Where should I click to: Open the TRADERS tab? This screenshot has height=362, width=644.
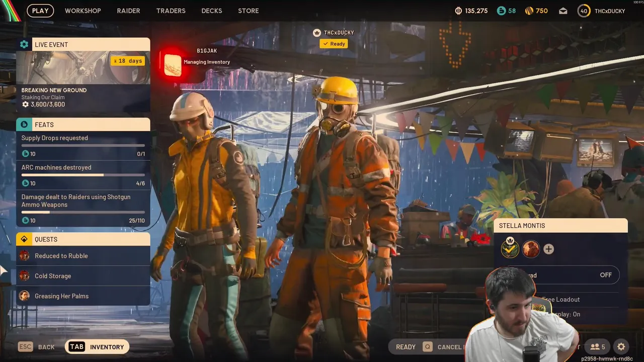(x=171, y=11)
